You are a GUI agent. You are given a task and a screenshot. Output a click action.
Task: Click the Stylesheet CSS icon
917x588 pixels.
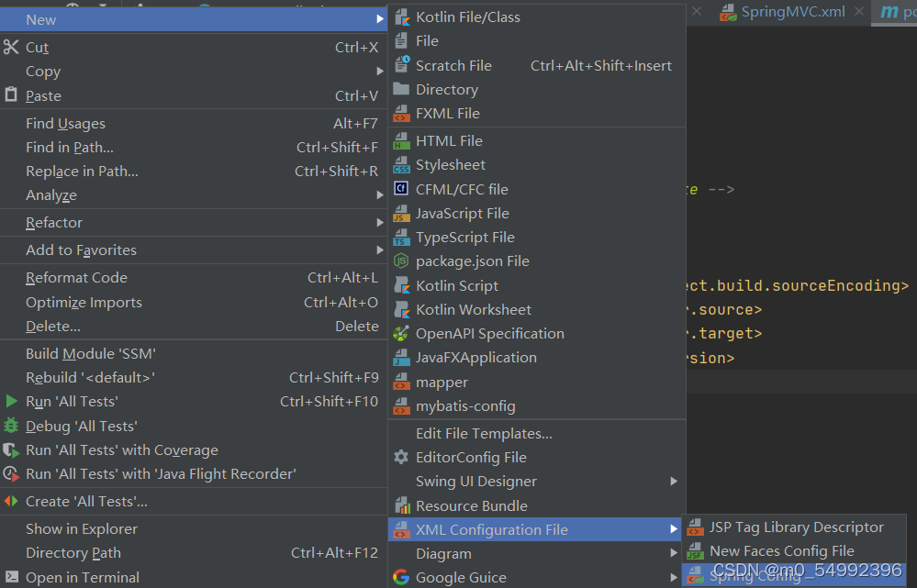tap(401, 165)
